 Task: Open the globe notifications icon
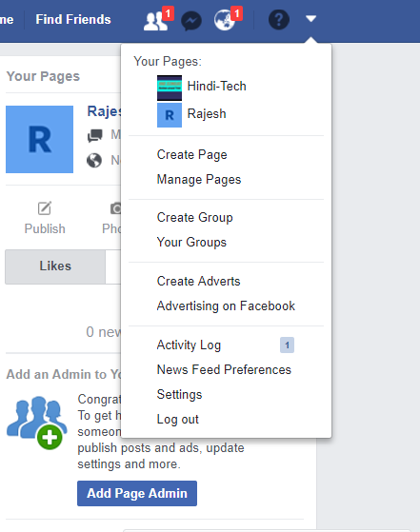[224, 21]
